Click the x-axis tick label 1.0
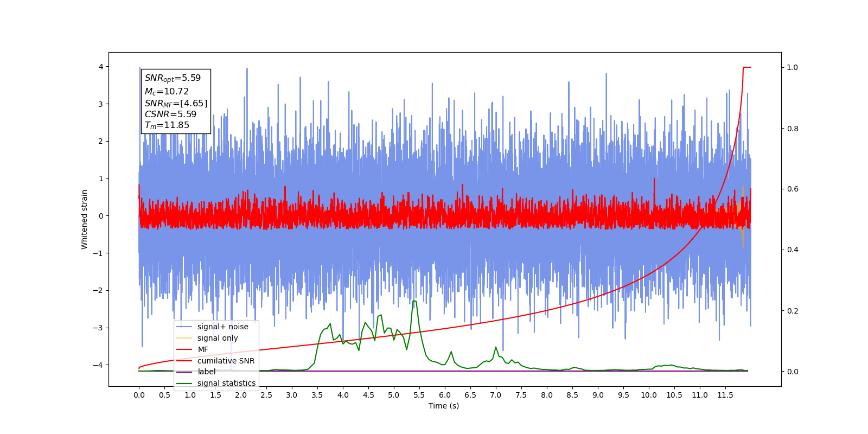Screen dimensions: 868x434 click(x=190, y=395)
